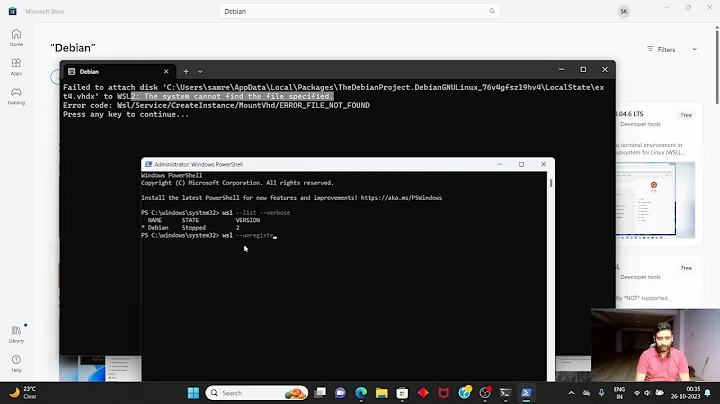This screenshot has width=720, height=404.
Task: Open McAfee from the taskbar
Action: (x=444, y=393)
